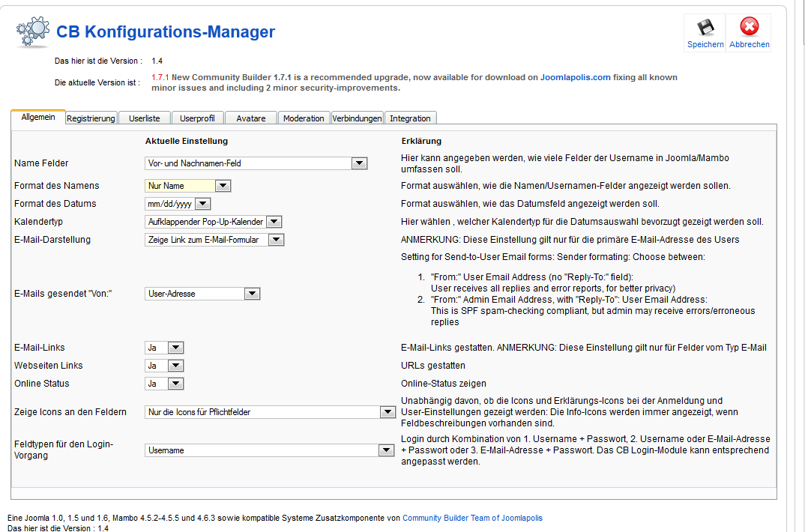Click the red 1.7.1 version number
This screenshot has height=532, width=805.
(160, 77)
